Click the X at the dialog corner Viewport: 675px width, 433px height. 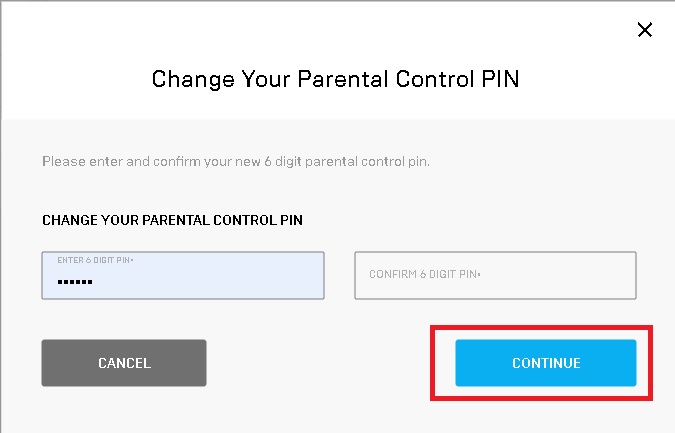pos(645,30)
